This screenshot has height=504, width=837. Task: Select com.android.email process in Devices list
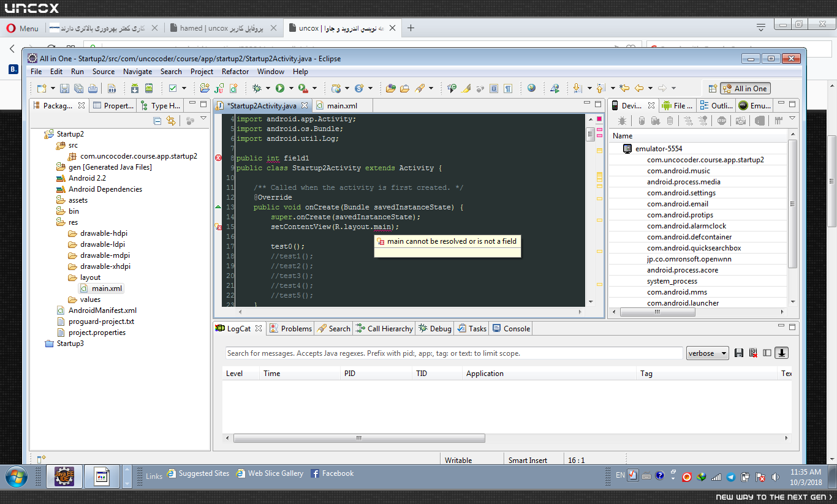click(x=678, y=204)
